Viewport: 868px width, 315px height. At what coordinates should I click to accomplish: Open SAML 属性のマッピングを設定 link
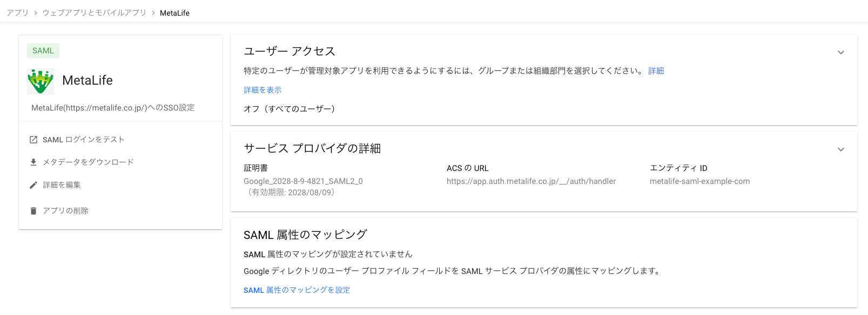coord(297,290)
